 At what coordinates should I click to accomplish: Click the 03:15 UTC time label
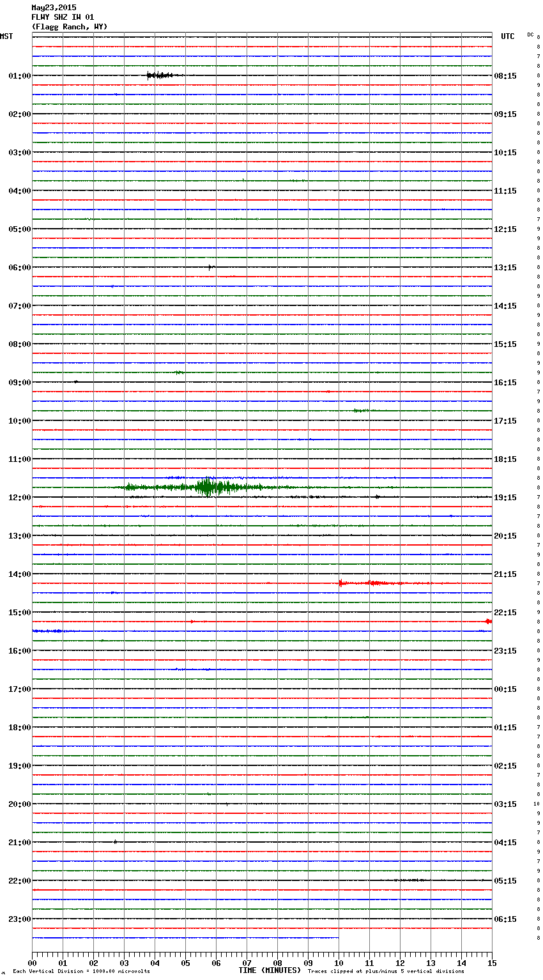pos(505,804)
